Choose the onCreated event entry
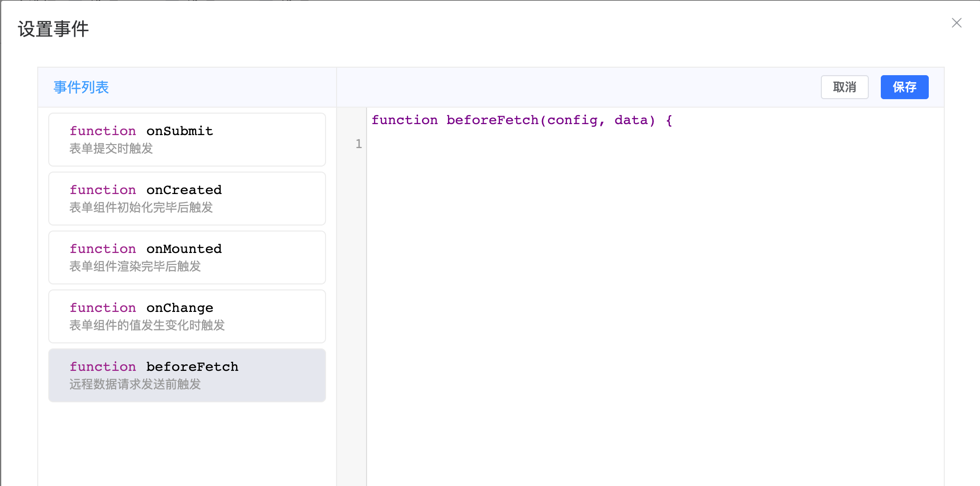Screen dimensions: 980x486 coord(187,198)
